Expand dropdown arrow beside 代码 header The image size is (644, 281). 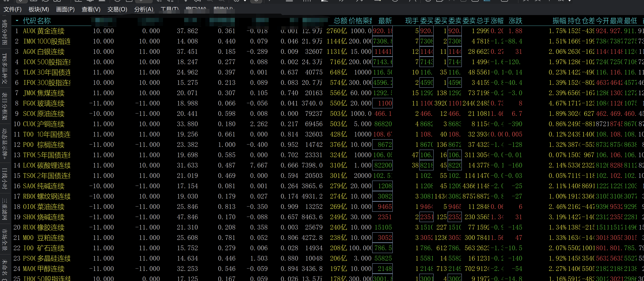click(17, 21)
